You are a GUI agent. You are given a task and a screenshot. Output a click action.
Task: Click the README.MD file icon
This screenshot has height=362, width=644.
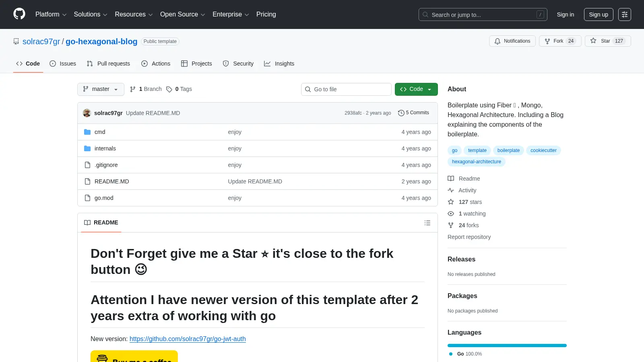tap(87, 181)
